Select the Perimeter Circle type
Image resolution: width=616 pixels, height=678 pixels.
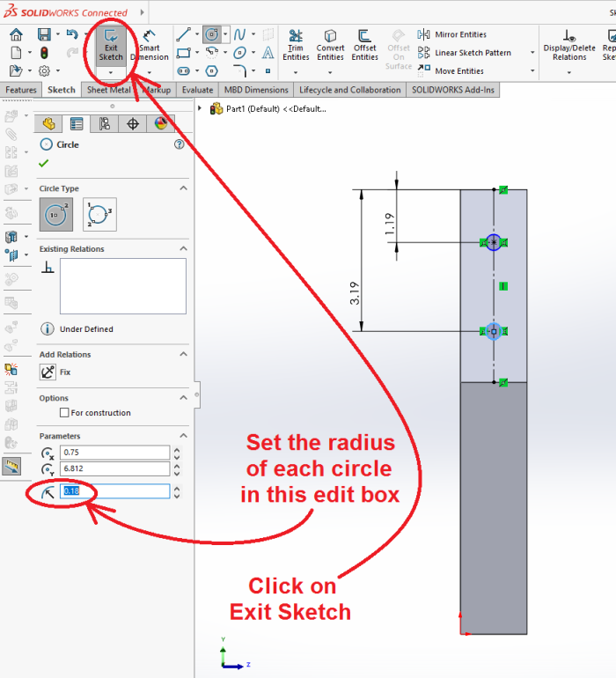coord(99,214)
